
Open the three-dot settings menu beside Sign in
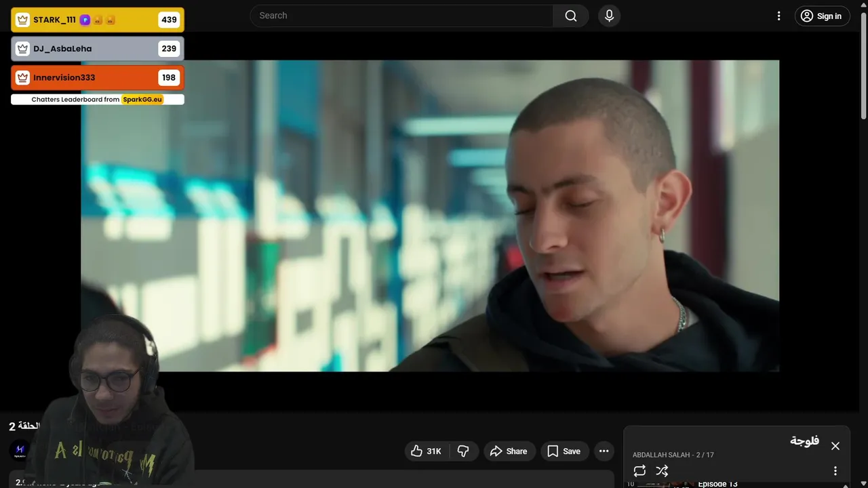tap(779, 16)
